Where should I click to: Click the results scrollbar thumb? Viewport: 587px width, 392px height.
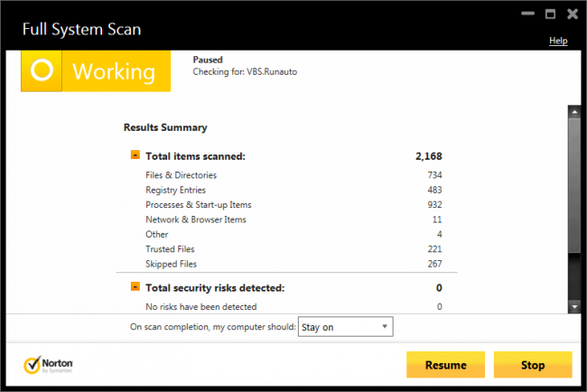(574, 186)
